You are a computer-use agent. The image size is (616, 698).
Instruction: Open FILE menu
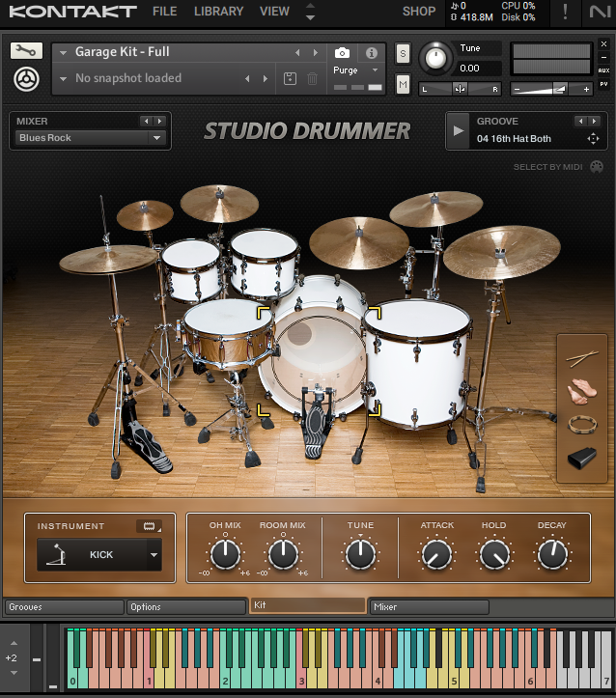tap(164, 12)
